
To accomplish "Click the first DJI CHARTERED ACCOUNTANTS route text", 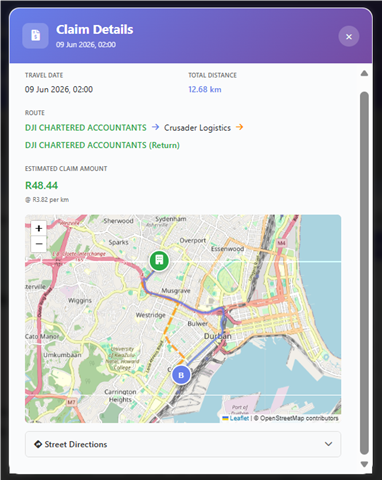I will [86, 128].
